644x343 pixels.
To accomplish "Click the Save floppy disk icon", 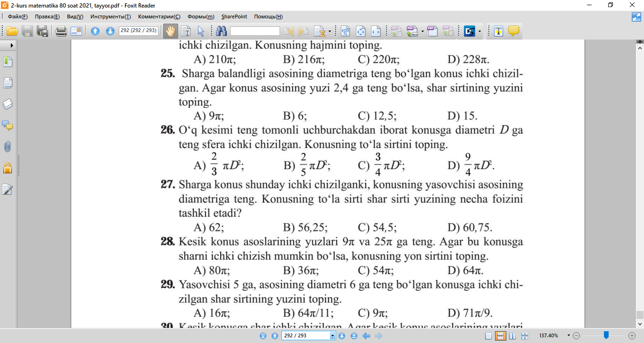I will (x=27, y=32).
